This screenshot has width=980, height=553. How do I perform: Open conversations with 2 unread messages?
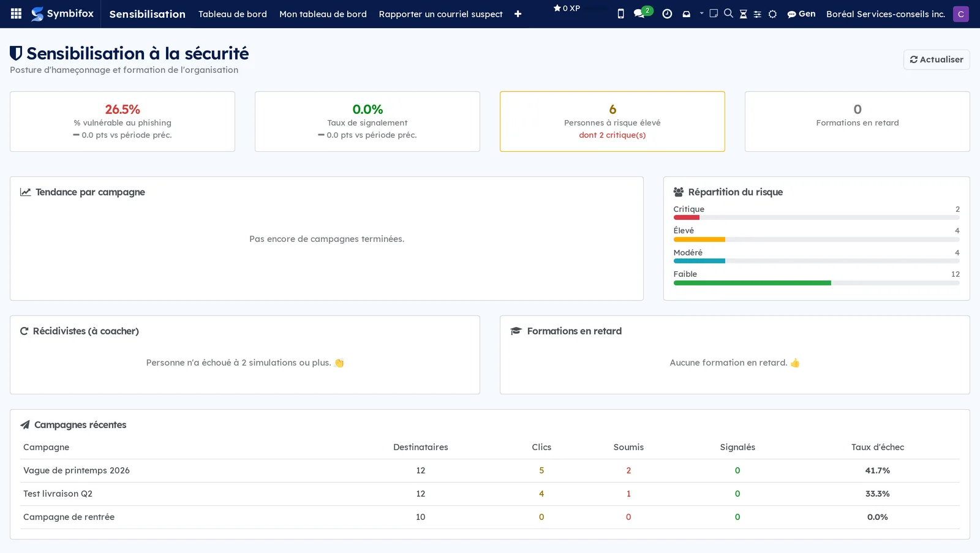click(x=643, y=12)
